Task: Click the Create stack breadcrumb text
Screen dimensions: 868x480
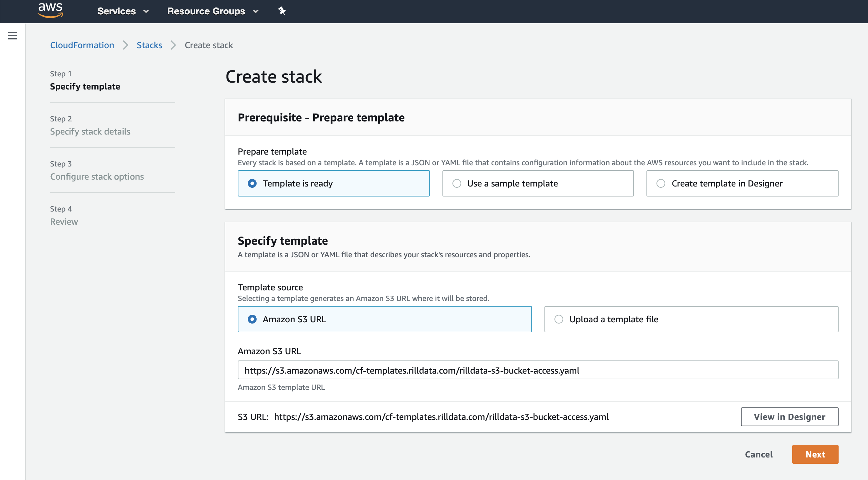Action: pos(209,45)
